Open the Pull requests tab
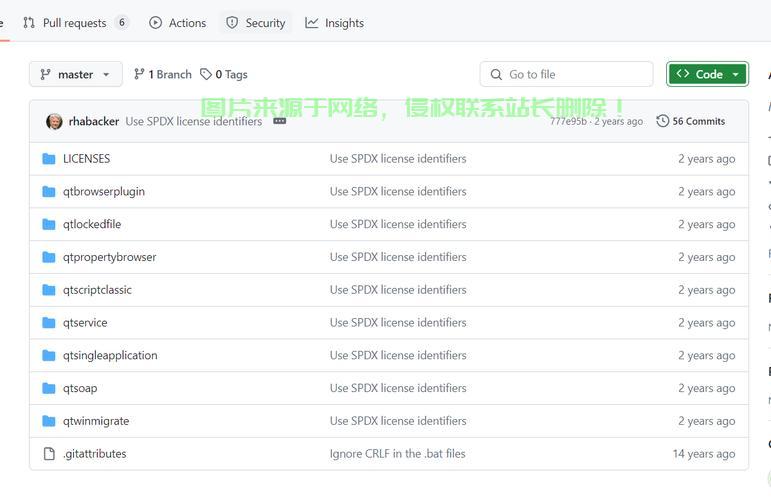The width and height of the screenshot is (771, 500). (x=76, y=23)
